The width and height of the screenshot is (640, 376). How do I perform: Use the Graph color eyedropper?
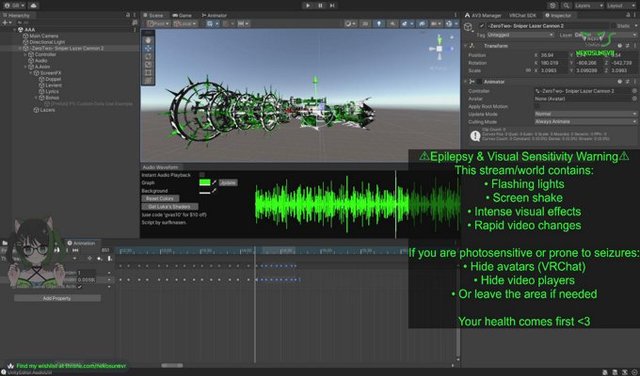pos(214,183)
